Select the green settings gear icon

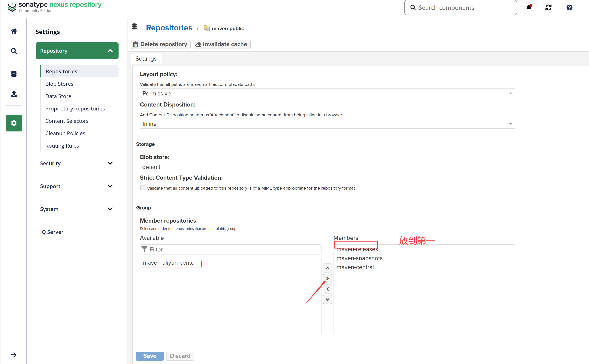(x=14, y=123)
